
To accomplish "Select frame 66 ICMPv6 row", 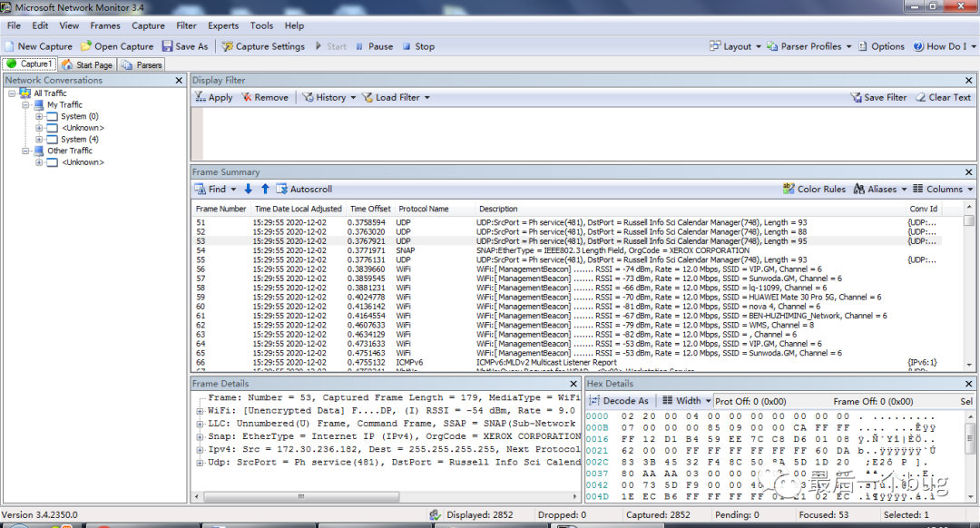I will coord(567,362).
